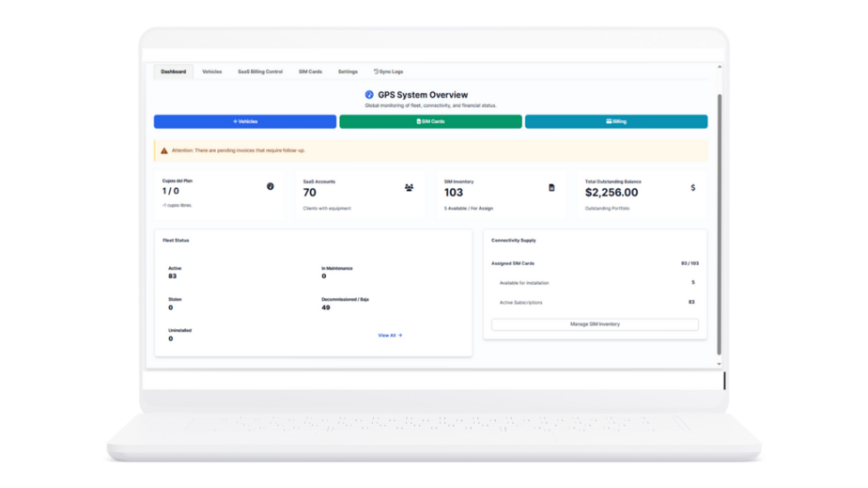Click the dollar icon in Outstanding Balance card
The image size is (868, 488).
693,188
